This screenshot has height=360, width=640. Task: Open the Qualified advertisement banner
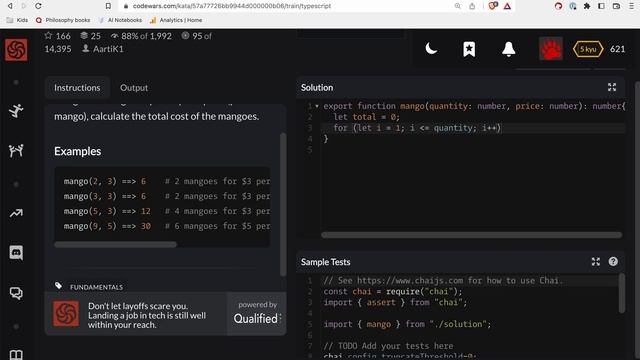pyautogui.click(x=165, y=314)
